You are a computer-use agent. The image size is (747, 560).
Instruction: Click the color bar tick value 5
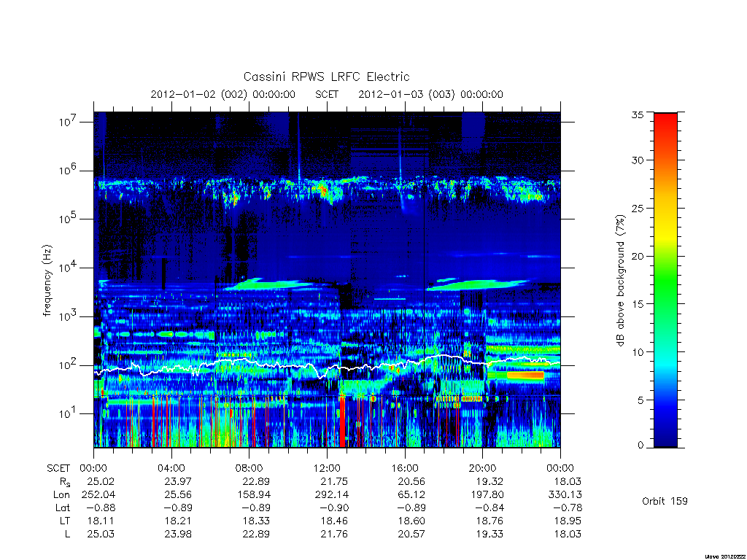640,400
